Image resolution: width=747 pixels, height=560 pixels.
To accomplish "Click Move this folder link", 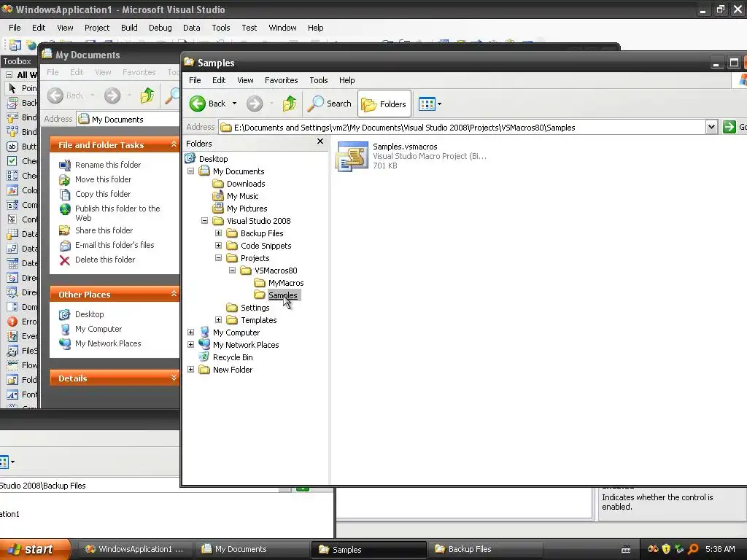I will tap(103, 179).
